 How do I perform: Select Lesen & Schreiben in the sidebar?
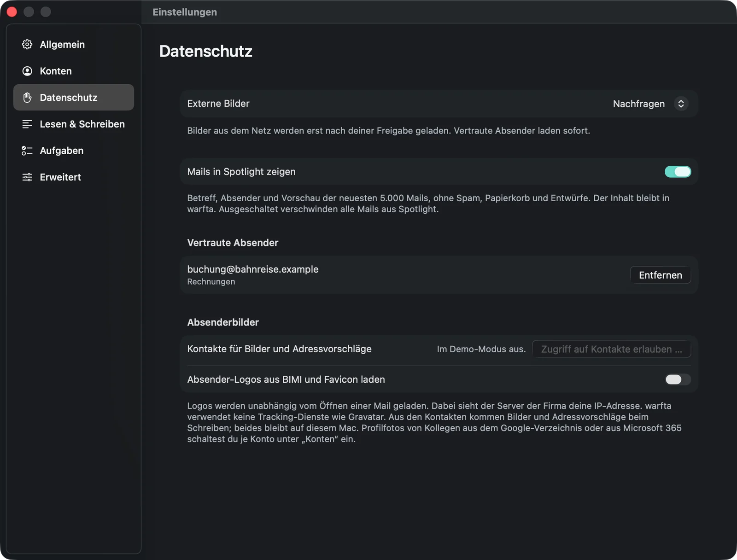click(x=74, y=124)
